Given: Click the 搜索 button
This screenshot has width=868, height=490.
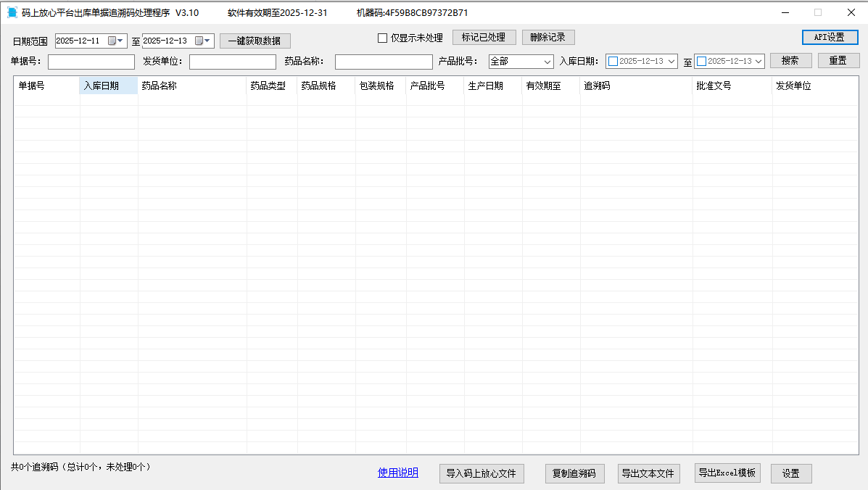Looking at the screenshot, I should [791, 61].
